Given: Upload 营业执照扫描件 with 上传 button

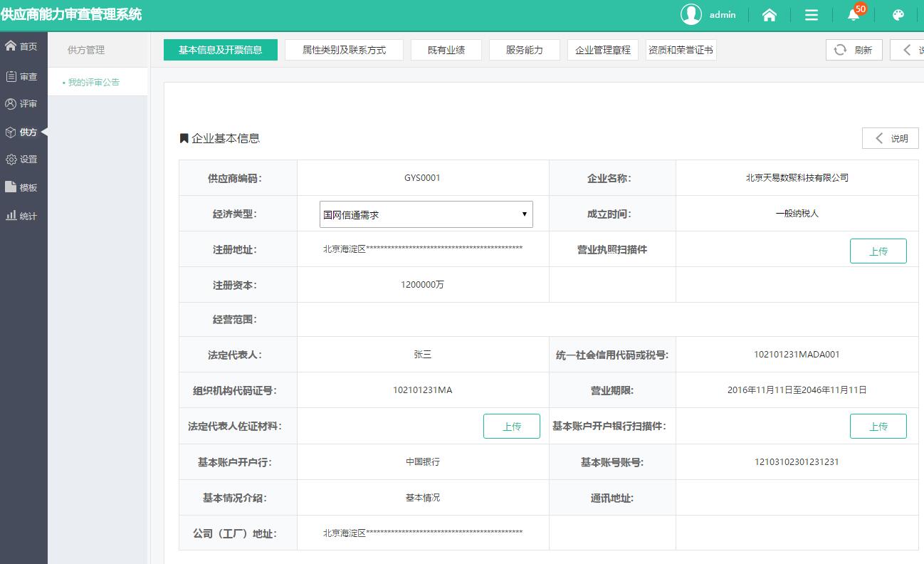Looking at the screenshot, I should pos(878,251).
